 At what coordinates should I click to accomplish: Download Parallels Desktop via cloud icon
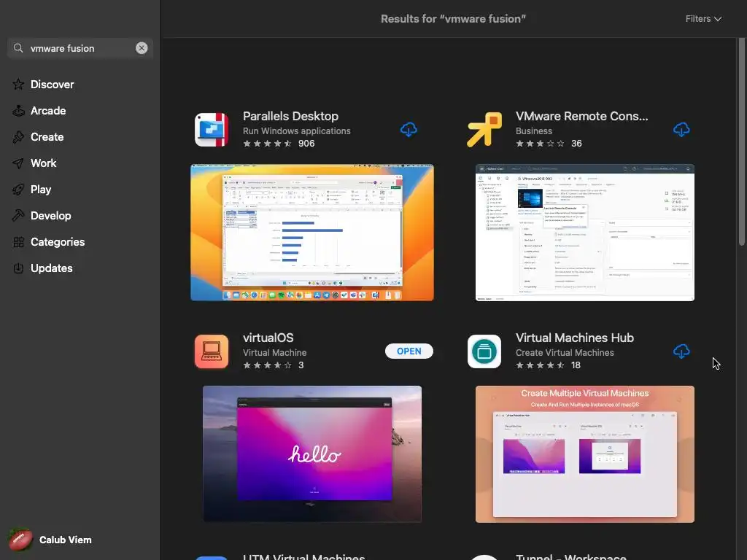pyautogui.click(x=409, y=130)
